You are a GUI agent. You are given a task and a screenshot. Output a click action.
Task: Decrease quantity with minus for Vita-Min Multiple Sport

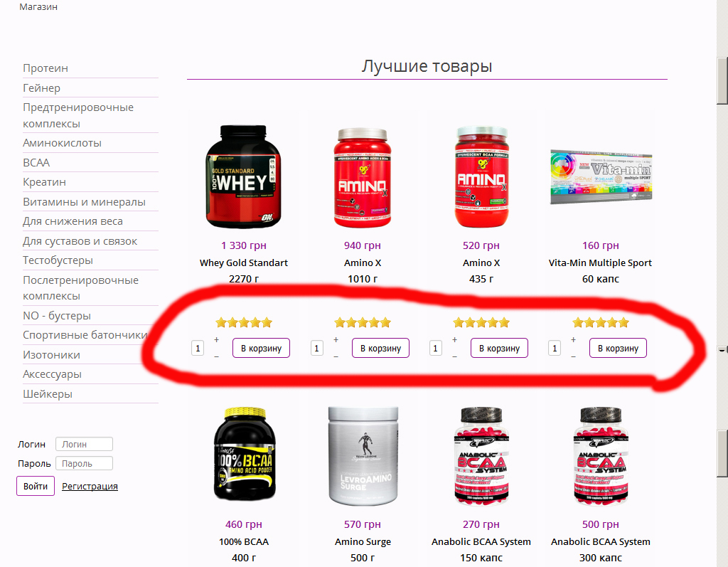pyautogui.click(x=574, y=356)
